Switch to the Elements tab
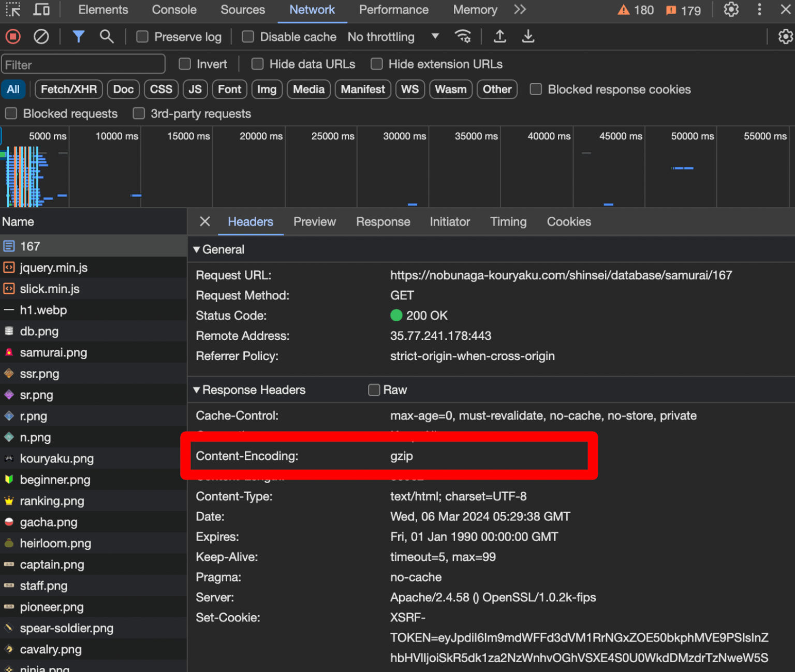The height and width of the screenshot is (672, 795). 103,10
